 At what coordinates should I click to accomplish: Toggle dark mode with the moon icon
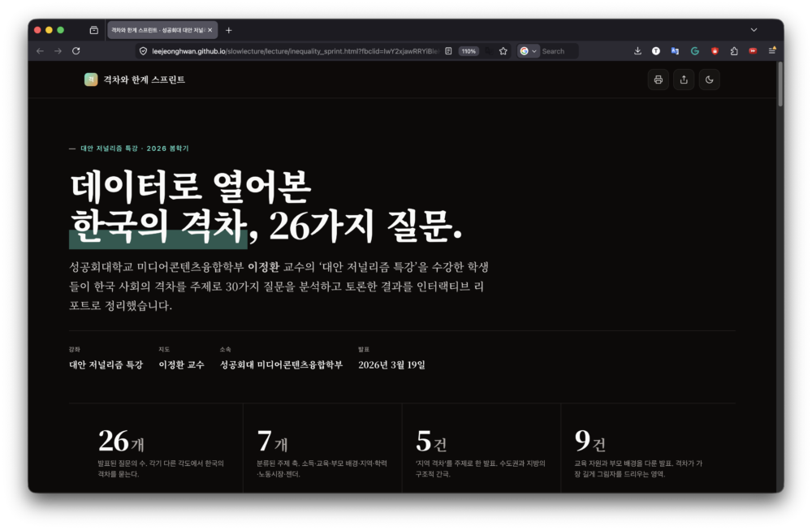click(709, 80)
